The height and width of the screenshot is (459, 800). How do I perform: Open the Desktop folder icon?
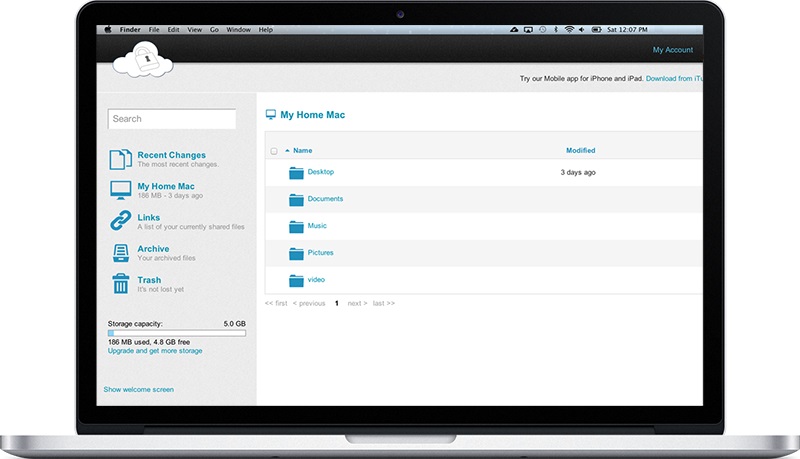296,172
